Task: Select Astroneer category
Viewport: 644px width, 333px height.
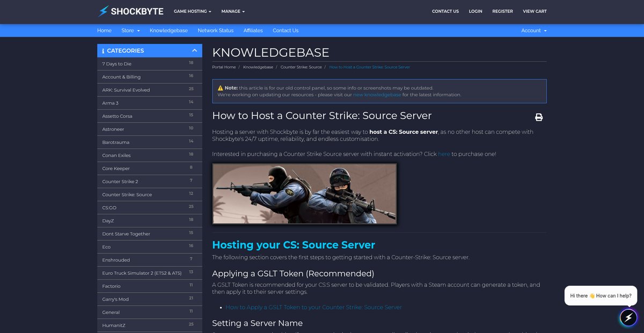Action: coord(150,129)
